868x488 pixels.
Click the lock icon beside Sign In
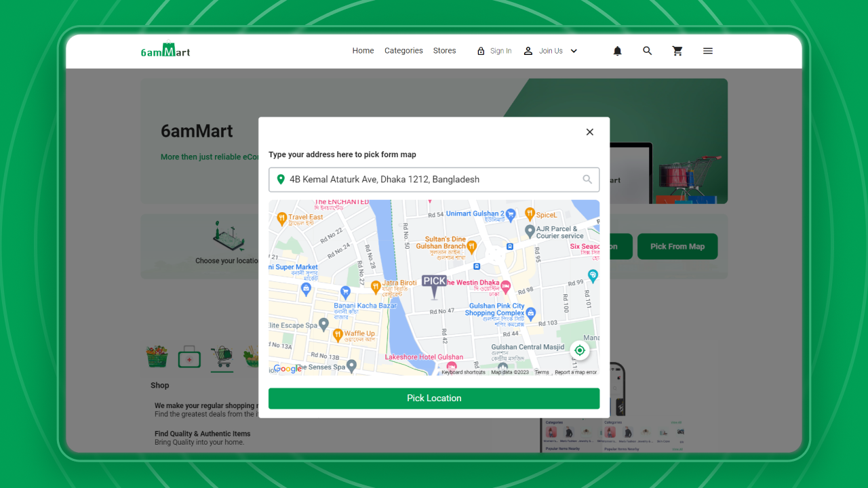tap(481, 51)
